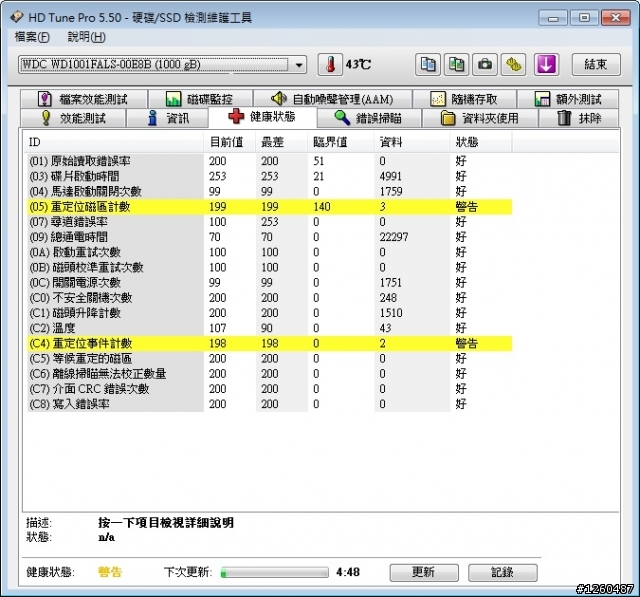Image resolution: width=640 pixels, height=597 pixels.
Task: Switch to the 檔案效能測試 tab
Action: point(84,99)
